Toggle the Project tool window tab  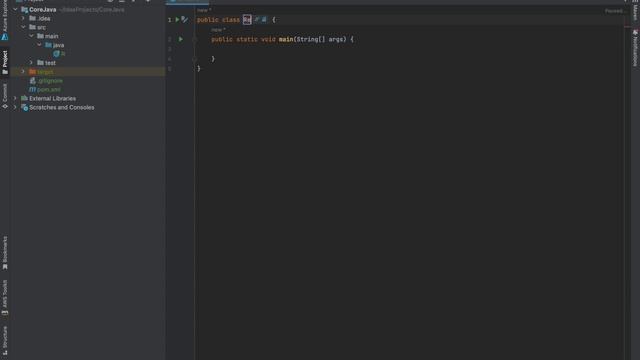[x=4, y=62]
